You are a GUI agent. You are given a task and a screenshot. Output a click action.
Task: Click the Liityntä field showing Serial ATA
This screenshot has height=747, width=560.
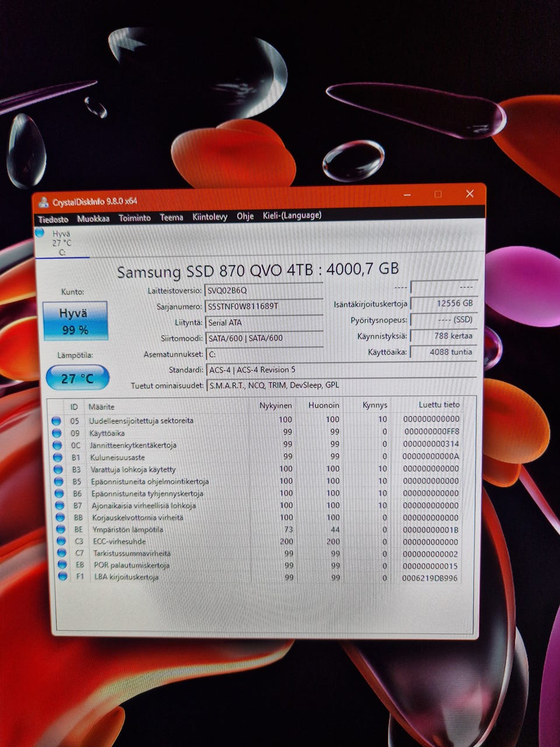264,322
